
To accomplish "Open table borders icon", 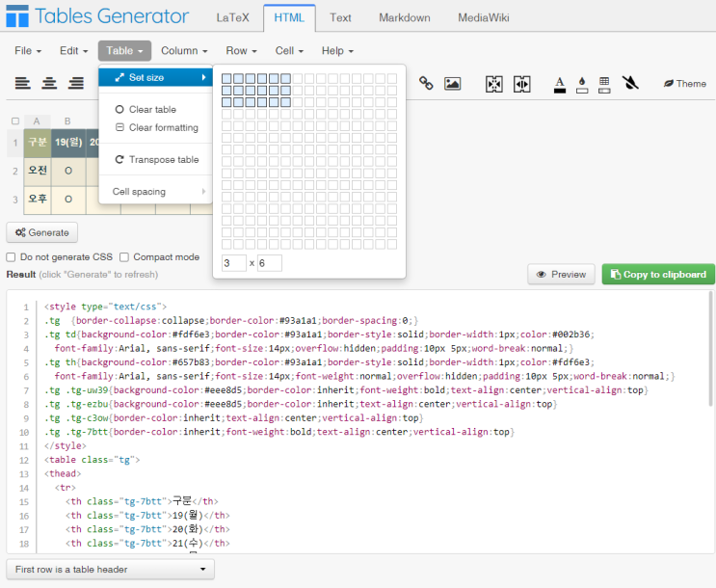I will (x=604, y=85).
